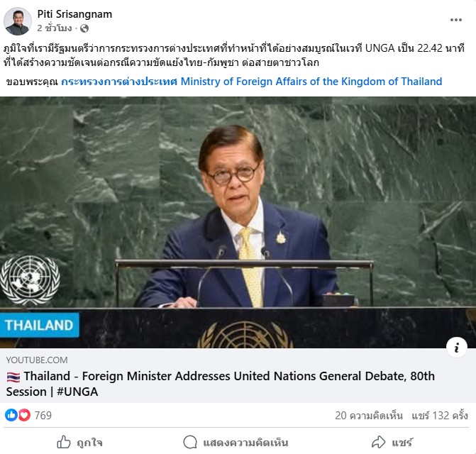View the 769 reactions count list

pos(43,415)
